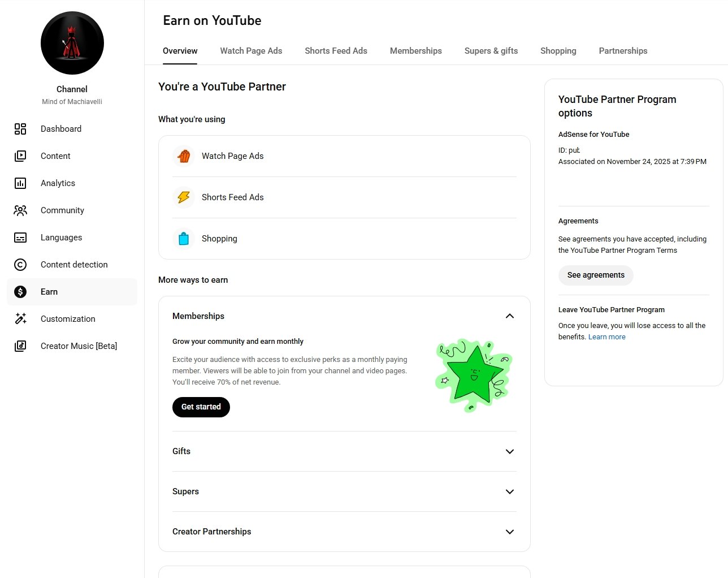Screen dimensions: 728x578
Task: Click the Community people icon
Action: 20,210
